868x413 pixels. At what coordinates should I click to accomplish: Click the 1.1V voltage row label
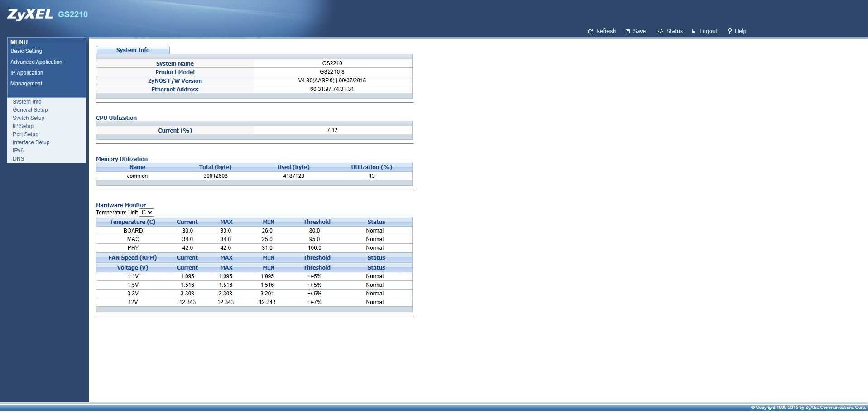pos(133,276)
